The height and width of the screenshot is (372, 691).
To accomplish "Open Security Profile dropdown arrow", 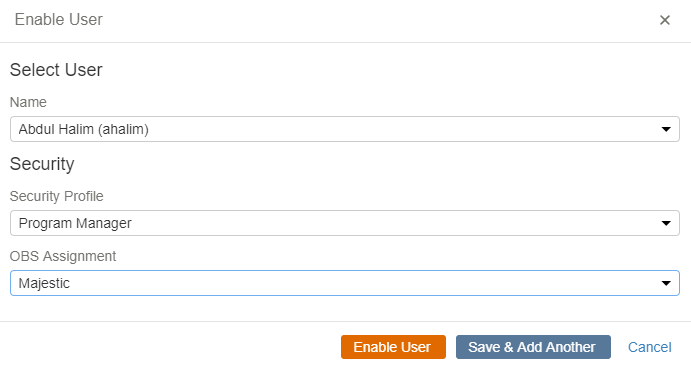I will pyautogui.click(x=666, y=223).
